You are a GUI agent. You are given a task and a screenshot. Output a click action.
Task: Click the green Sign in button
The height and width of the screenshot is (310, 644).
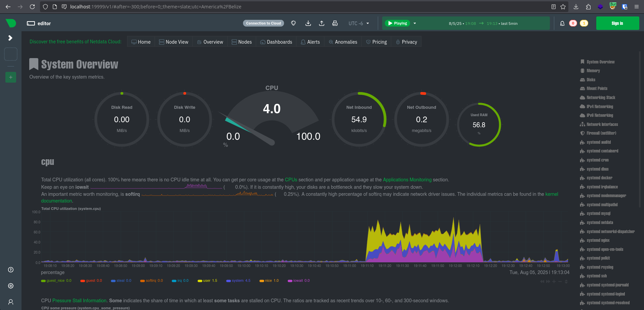click(617, 24)
